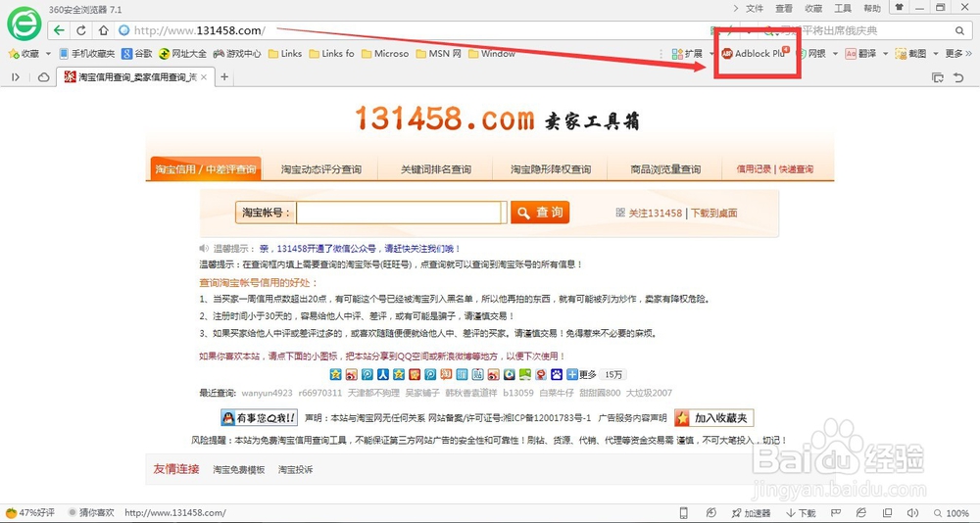
Task: Click the 截图 screenshot tool
Action: point(910,54)
